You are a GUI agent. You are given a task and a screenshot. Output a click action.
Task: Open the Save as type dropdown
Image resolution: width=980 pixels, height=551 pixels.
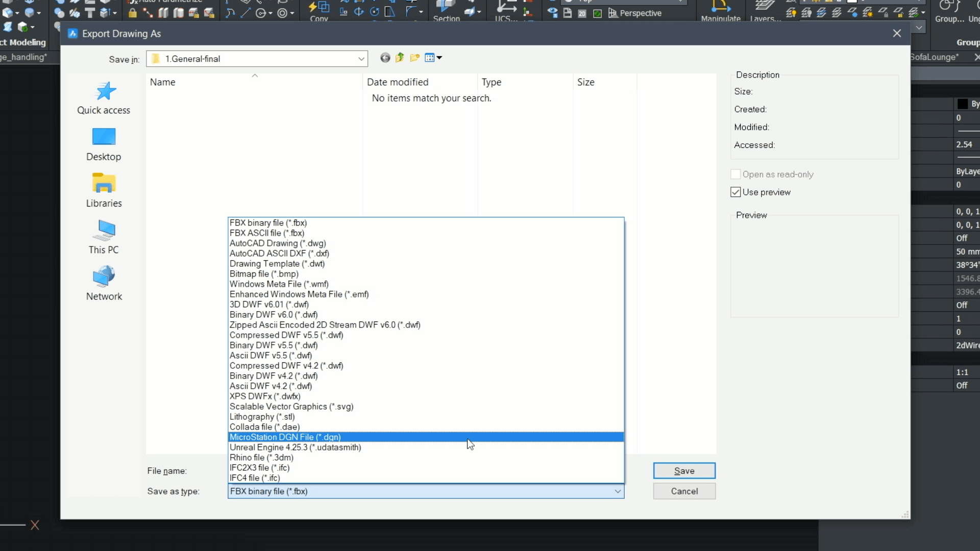pyautogui.click(x=617, y=491)
